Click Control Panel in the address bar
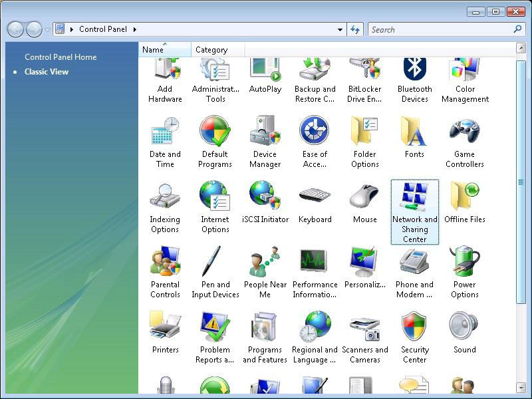 (103, 29)
